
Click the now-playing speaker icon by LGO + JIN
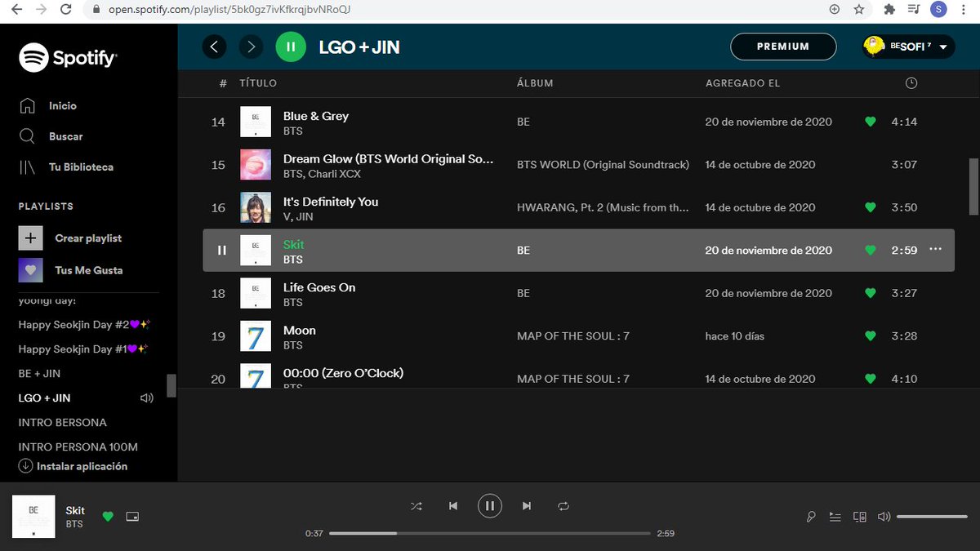point(147,398)
